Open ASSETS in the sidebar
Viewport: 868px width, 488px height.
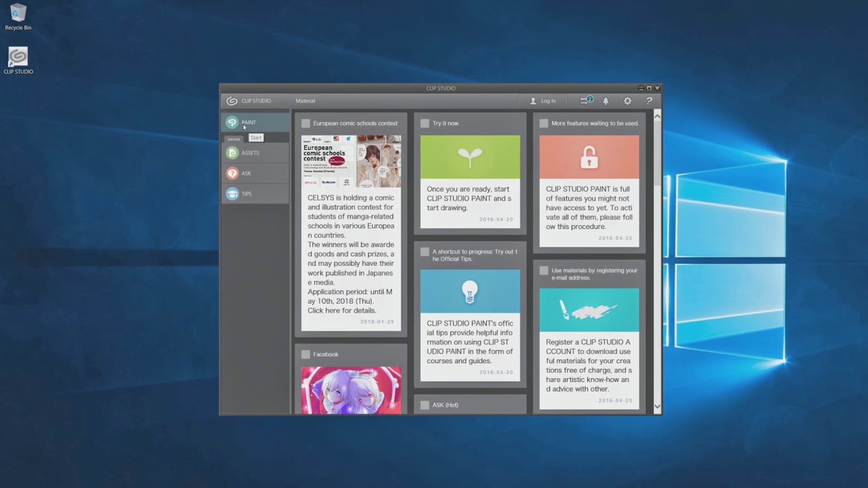(x=256, y=153)
